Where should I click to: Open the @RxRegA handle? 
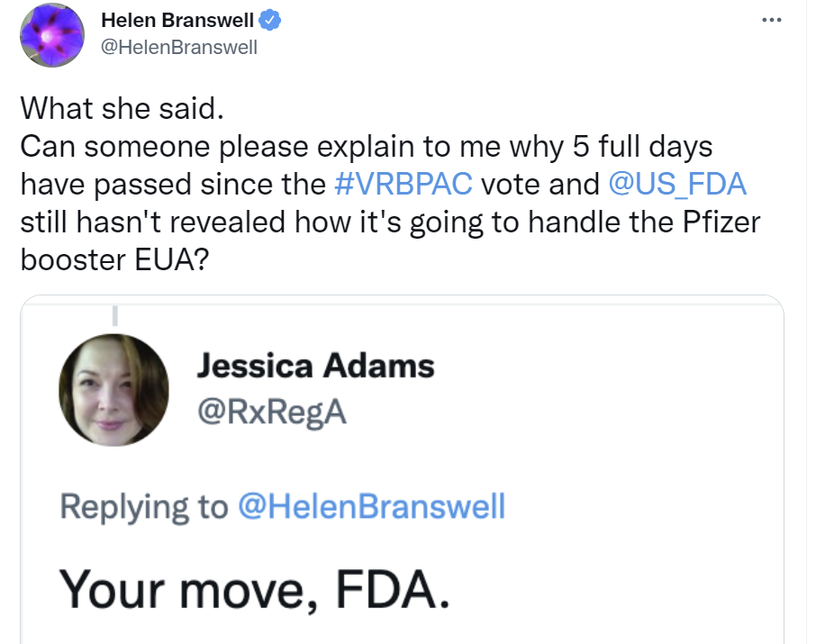pyautogui.click(x=272, y=413)
